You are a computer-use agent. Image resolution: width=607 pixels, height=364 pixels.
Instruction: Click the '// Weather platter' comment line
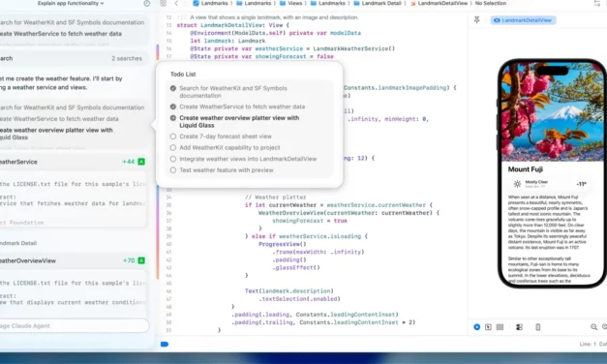click(275, 197)
